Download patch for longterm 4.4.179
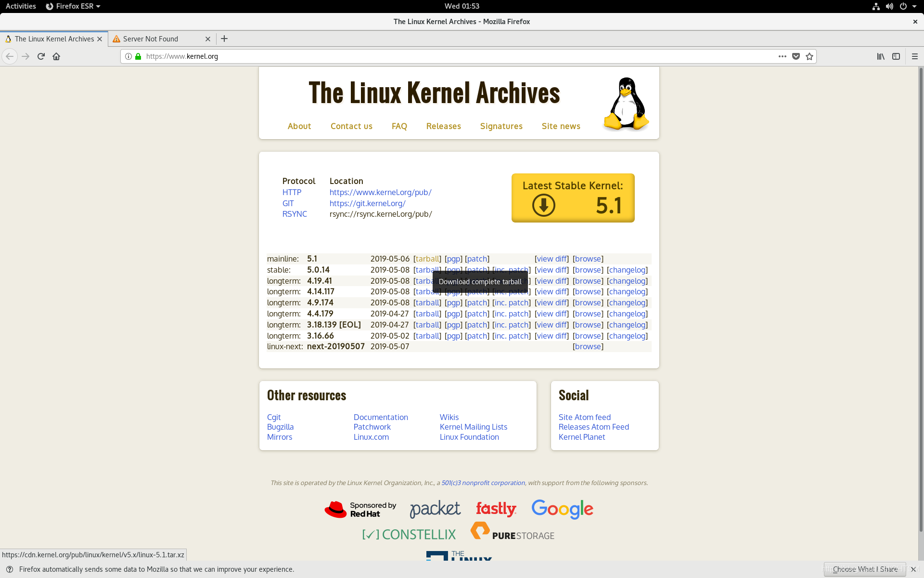Viewport: 924px width, 578px height. tap(477, 314)
